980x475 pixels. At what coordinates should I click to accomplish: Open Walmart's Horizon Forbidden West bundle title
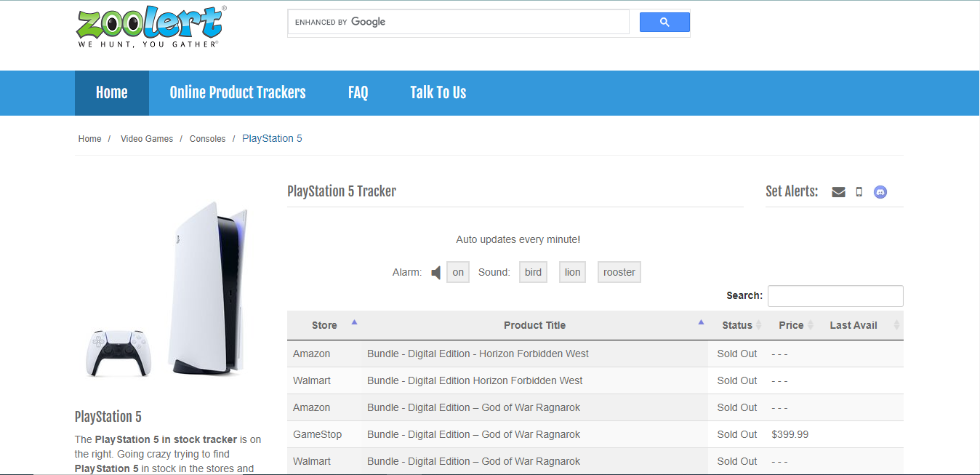pyautogui.click(x=475, y=380)
